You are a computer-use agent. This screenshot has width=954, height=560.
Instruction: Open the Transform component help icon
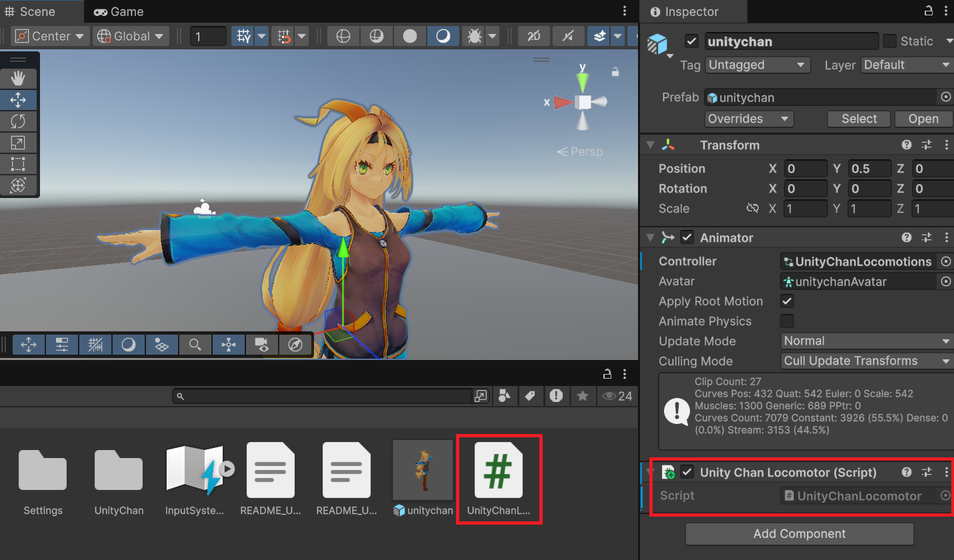907,145
